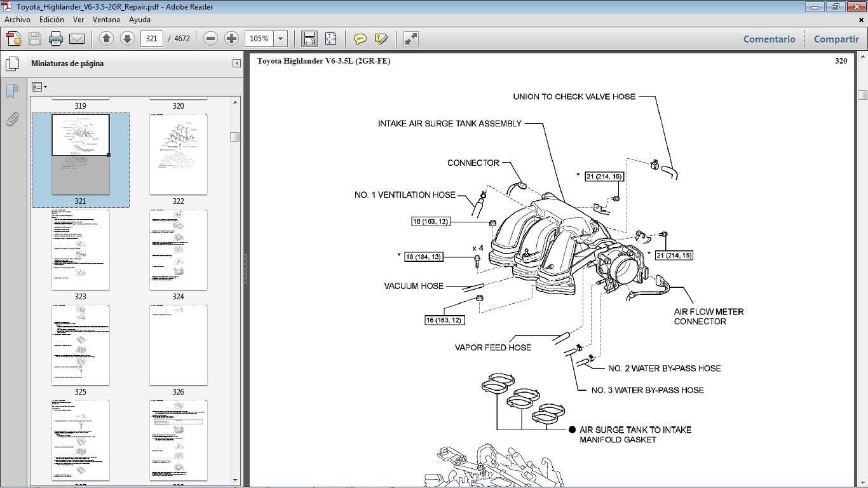868x488 pixels.
Task: Click the thumbnails panel scrollbar thumb
Action: (x=235, y=137)
